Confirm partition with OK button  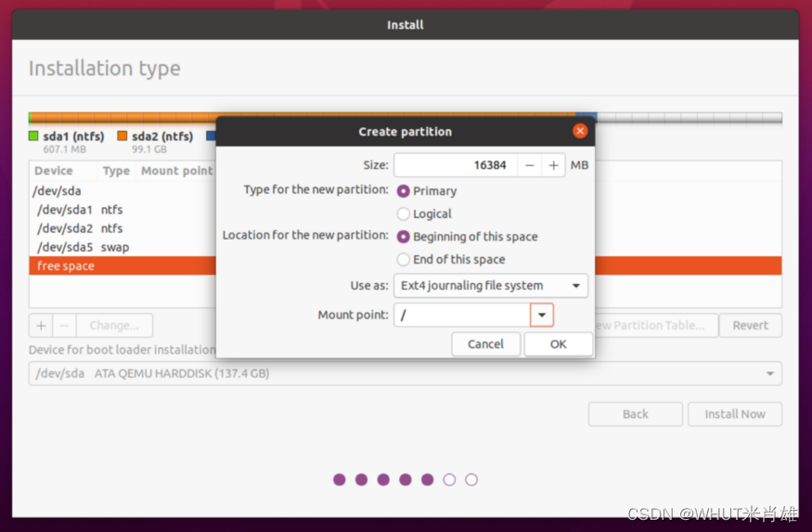coord(559,344)
